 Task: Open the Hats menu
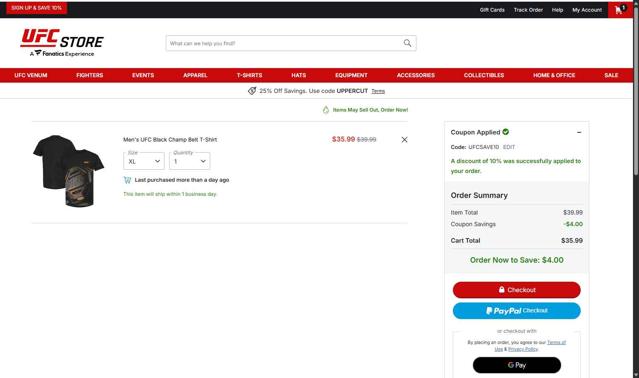coord(299,75)
